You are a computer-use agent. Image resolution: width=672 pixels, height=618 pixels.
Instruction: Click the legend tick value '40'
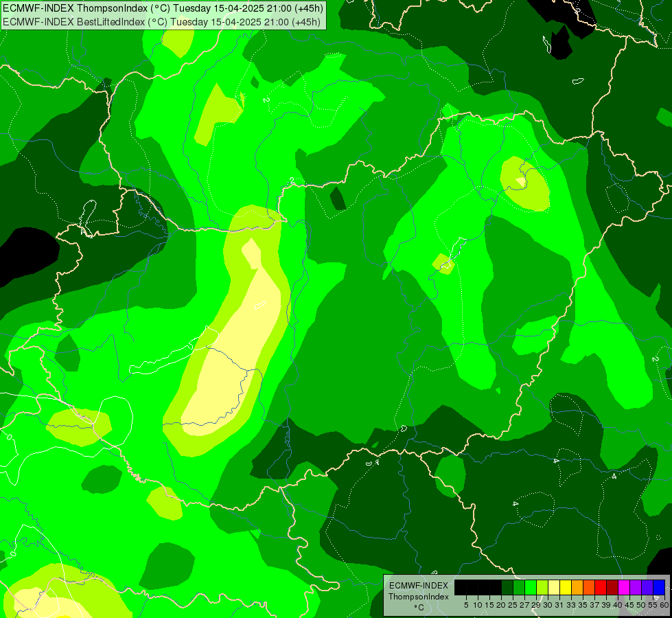click(618, 605)
